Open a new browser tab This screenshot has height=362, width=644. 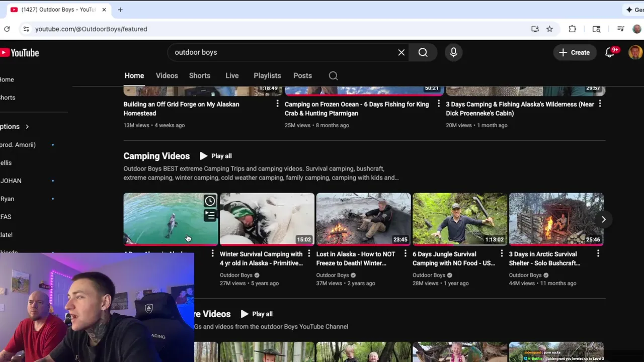pyautogui.click(x=120, y=10)
